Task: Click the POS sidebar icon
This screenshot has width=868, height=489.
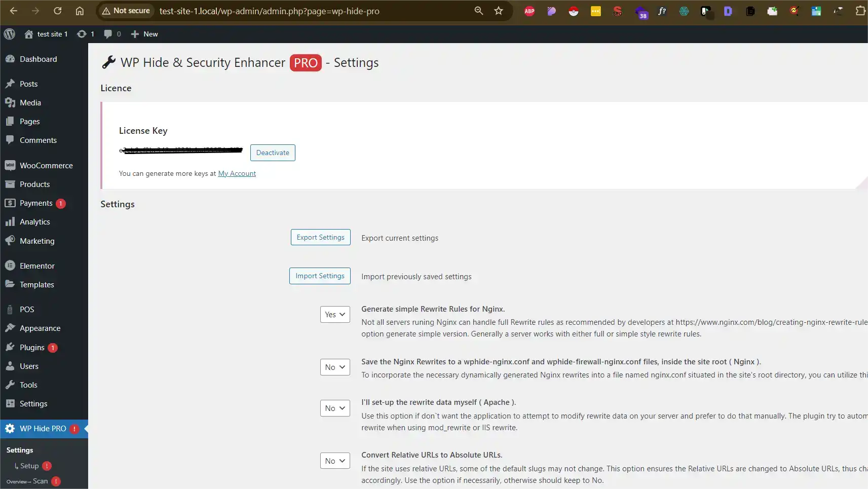Action: coord(10,309)
